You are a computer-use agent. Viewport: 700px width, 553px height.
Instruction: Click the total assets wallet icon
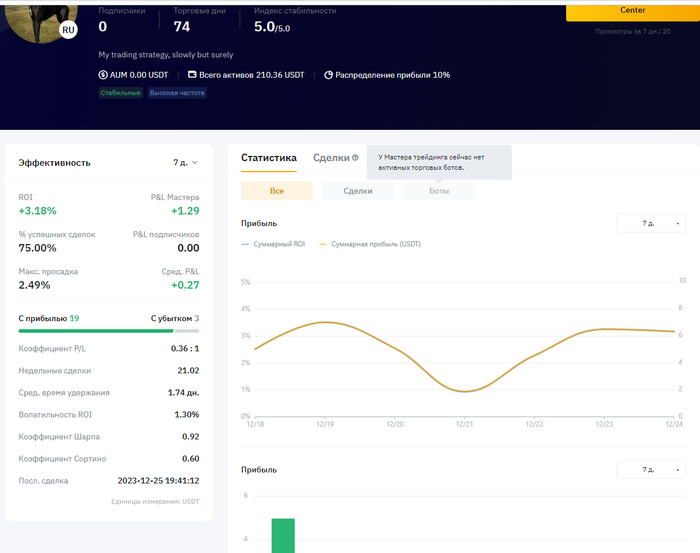[x=193, y=75]
